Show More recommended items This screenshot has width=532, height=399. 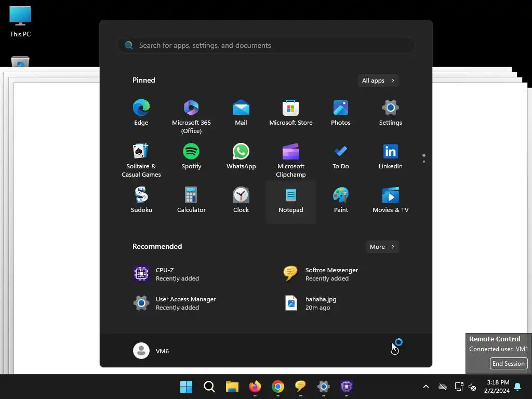[x=382, y=247]
